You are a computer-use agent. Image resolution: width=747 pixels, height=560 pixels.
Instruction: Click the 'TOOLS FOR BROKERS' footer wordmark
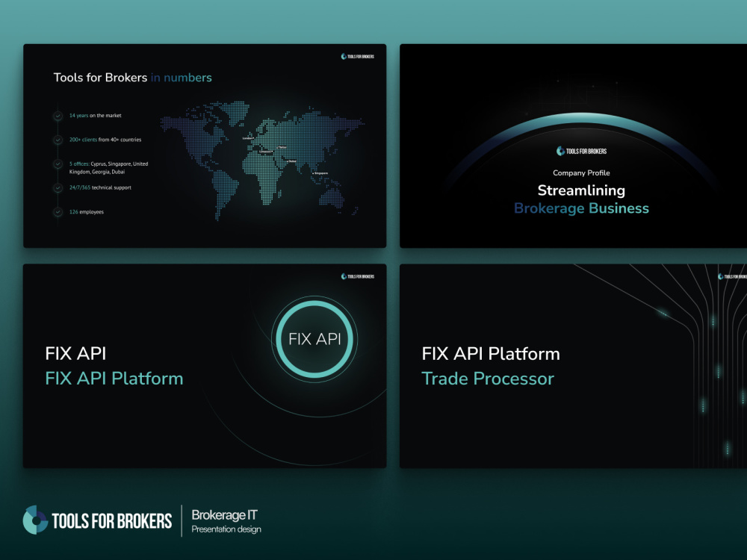[112, 521]
